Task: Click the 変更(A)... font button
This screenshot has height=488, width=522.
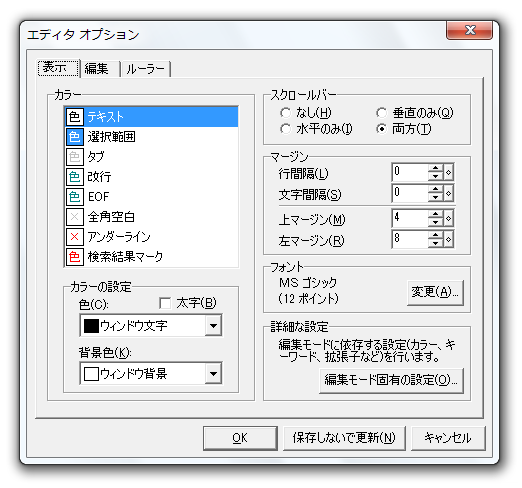Action: (435, 292)
